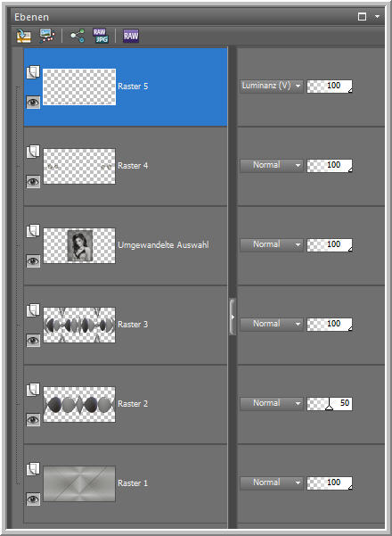The width and height of the screenshot is (392, 536).
Task: Open blend mode dropdown for Raster 4
Action: 272,166
